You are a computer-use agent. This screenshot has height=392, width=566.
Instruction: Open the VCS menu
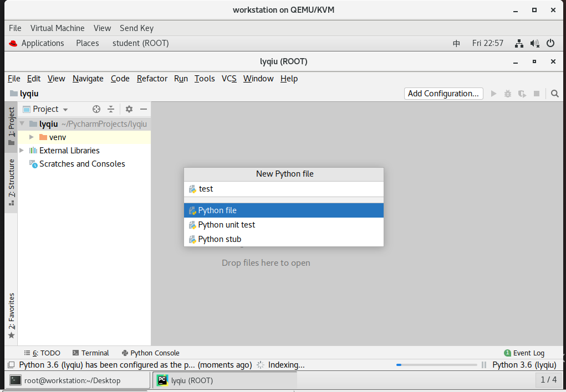[x=229, y=79]
